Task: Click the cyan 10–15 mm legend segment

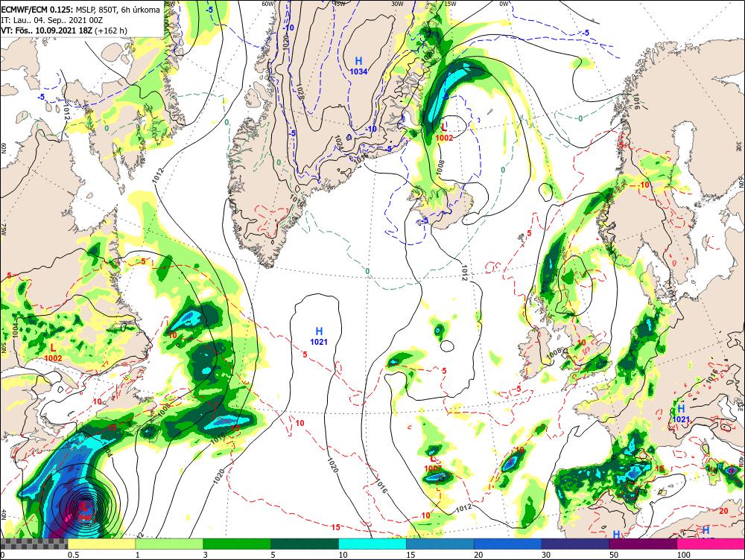Action: click(x=372, y=544)
